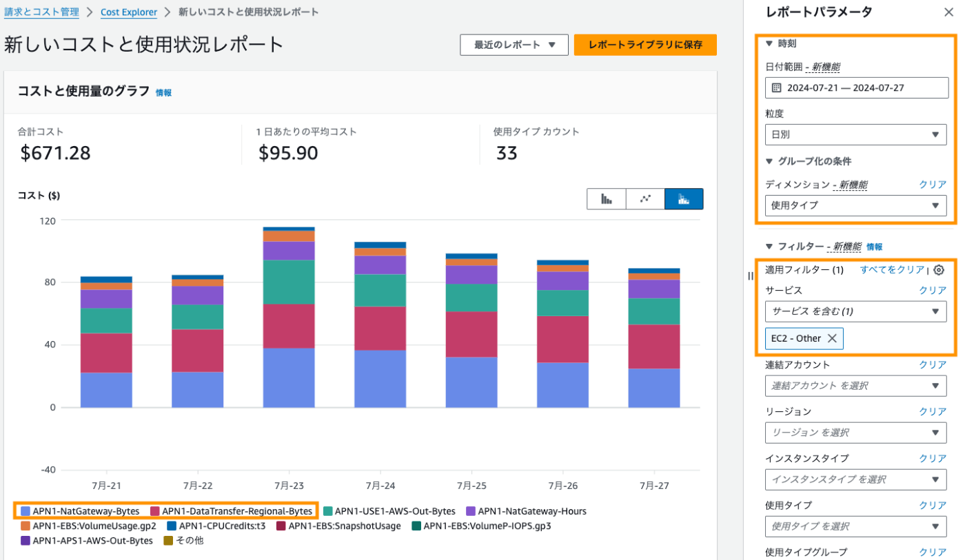The height and width of the screenshot is (560, 965).
Task: Click the APN1-NatGateway-Hours legend swatch
Action: [471, 511]
